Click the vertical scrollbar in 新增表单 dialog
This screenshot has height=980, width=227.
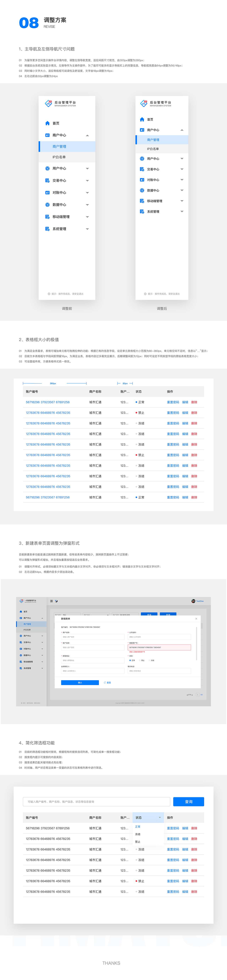click(x=196, y=644)
